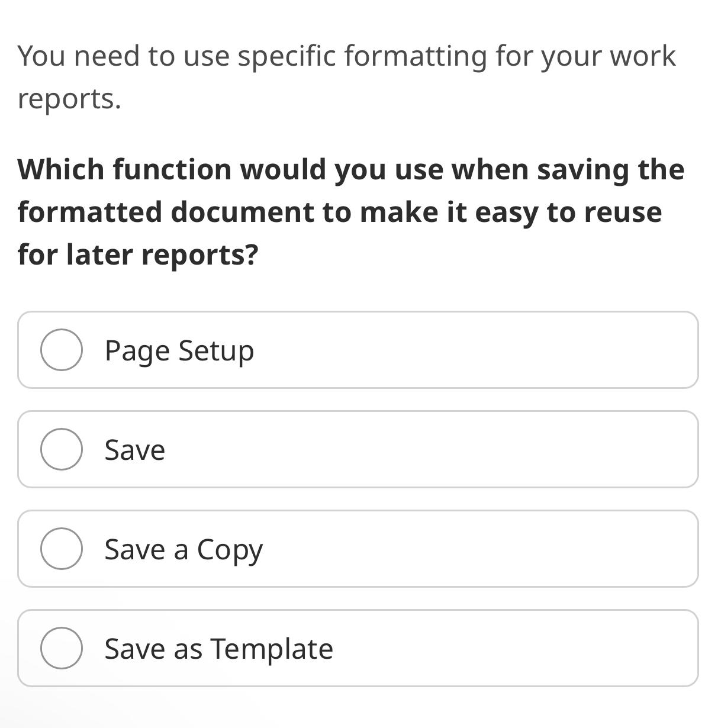Click the word 'reports?' ending the question

pyautogui.click(x=201, y=256)
